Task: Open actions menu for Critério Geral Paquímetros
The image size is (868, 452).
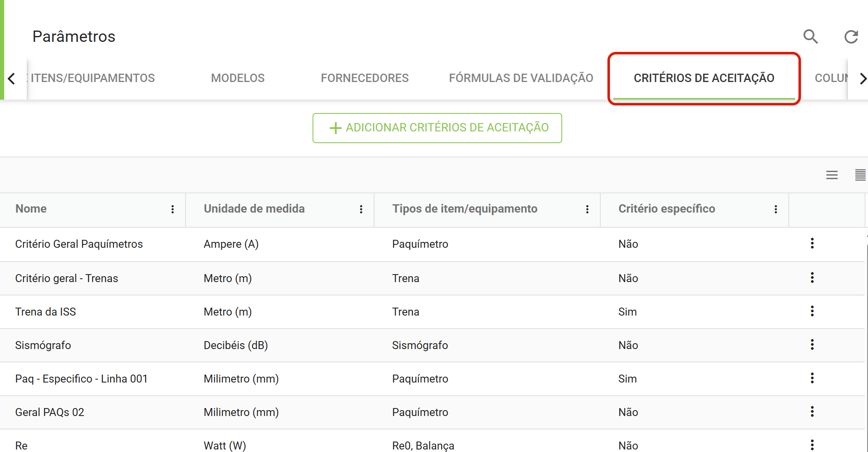Action: click(812, 244)
